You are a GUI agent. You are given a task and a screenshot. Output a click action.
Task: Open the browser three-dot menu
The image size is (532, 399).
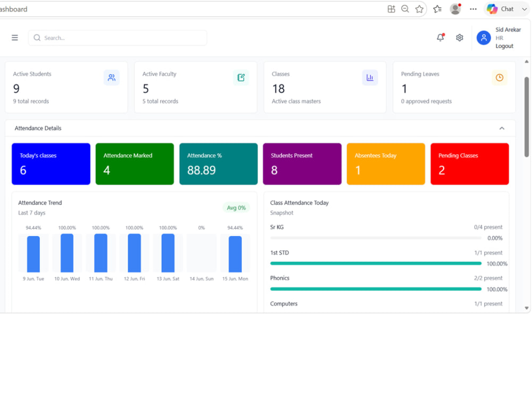(x=473, y=9)
